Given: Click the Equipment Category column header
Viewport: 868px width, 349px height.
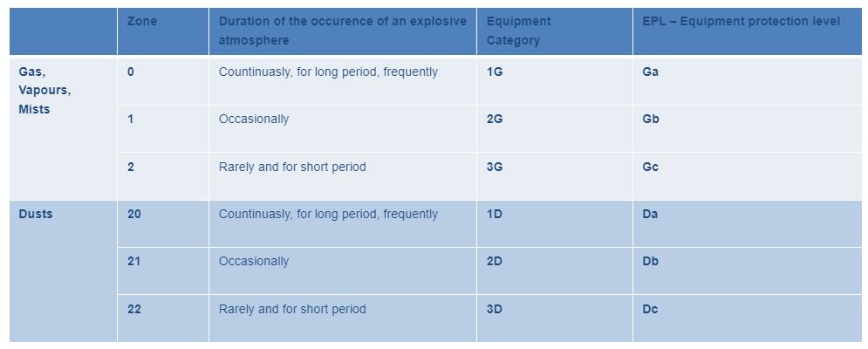Looking at the screenshot, I should [x=518, y=31].
